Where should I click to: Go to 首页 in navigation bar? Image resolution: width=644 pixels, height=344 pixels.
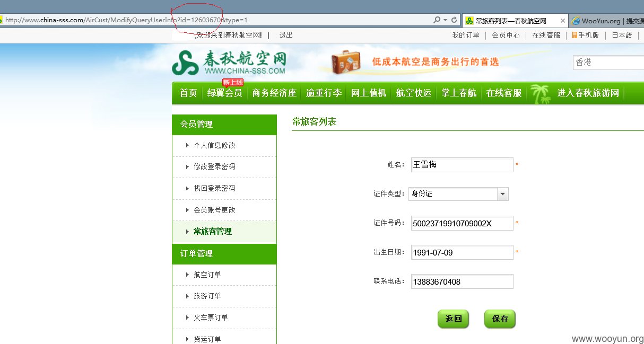(188, 93)
